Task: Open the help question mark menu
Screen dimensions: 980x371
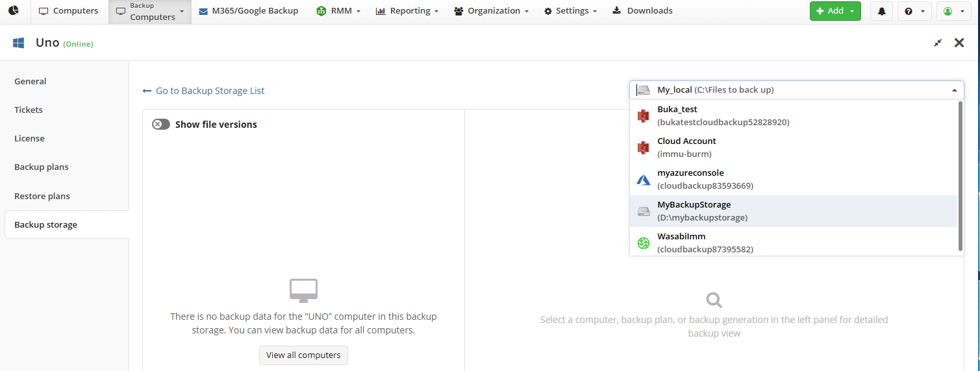Action: pyautogui.click(x=914, y=11)
